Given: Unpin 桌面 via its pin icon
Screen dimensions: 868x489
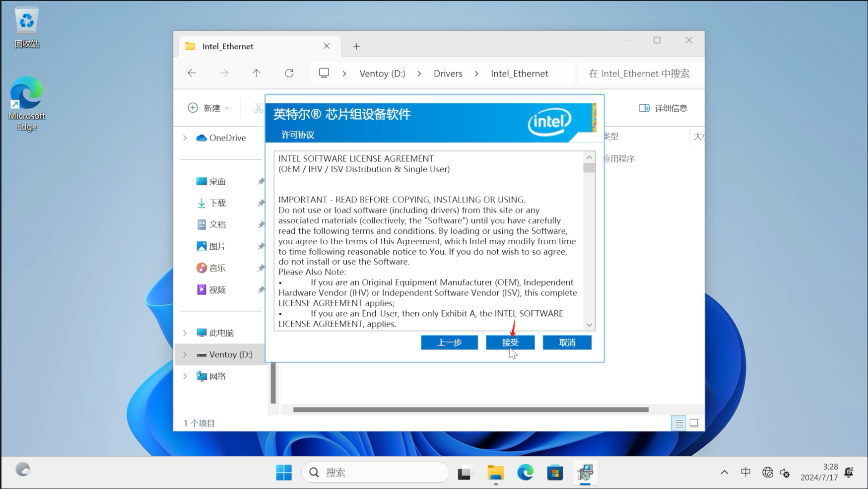Looking at the screenshot, I should (261, 182).
